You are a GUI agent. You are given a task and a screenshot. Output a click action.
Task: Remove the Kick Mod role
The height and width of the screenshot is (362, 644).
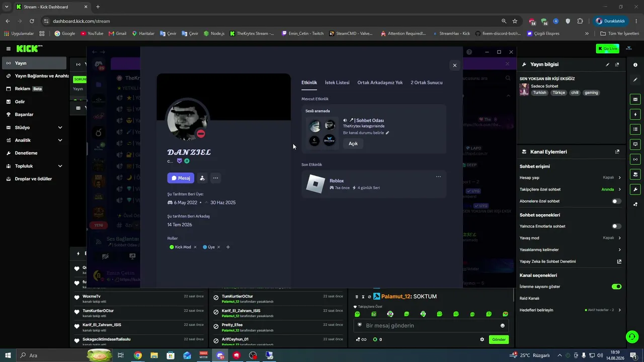(x=195, y=247)
